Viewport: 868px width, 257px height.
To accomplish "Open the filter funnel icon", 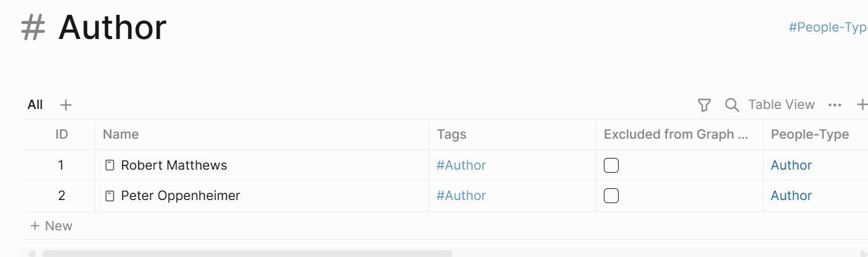I will pos(703,105).
